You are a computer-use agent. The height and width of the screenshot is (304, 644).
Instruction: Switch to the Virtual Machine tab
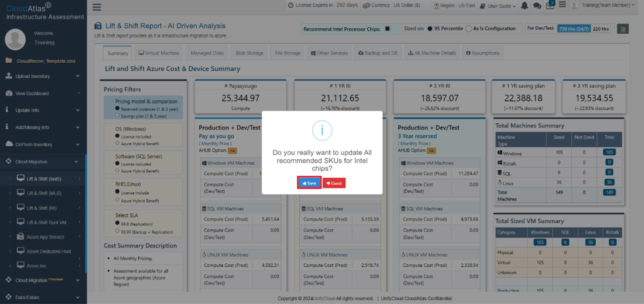159,53
